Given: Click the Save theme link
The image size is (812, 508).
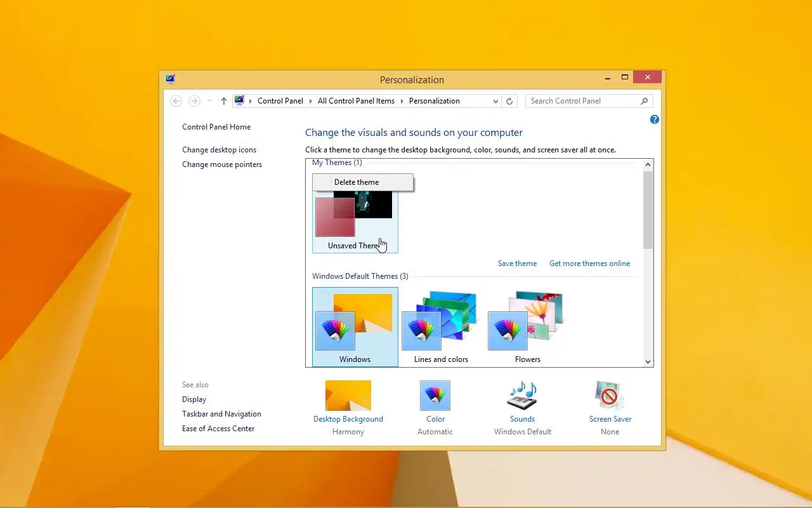Looking at the screenshot, I should pos(517,264).
